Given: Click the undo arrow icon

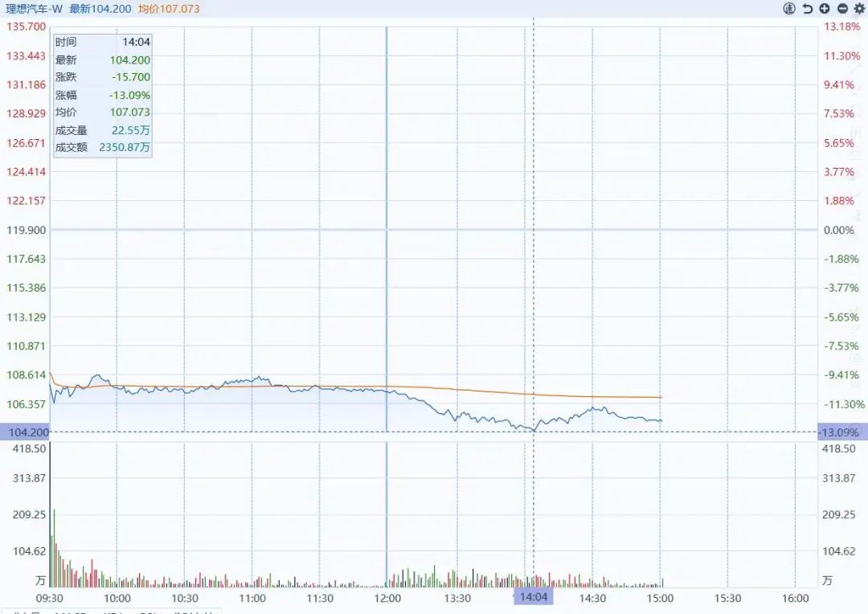Looking at the screenshot, I should [808, 8].
